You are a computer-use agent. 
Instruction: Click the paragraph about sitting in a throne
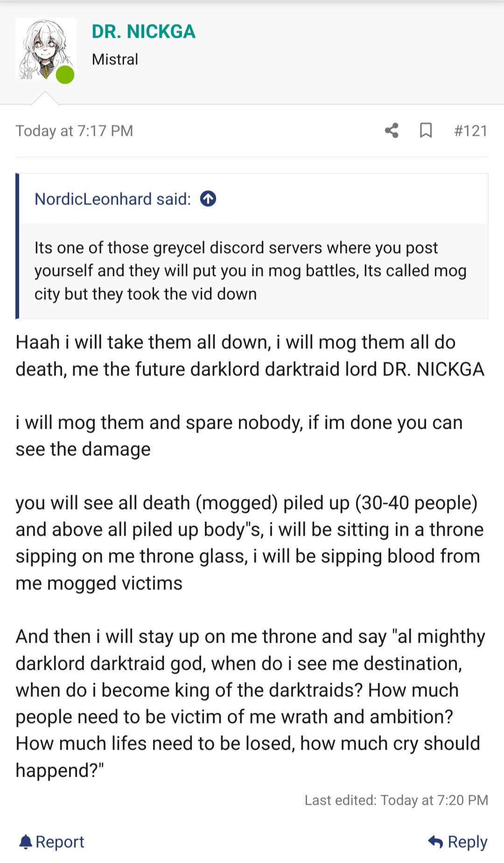(250, 543)
